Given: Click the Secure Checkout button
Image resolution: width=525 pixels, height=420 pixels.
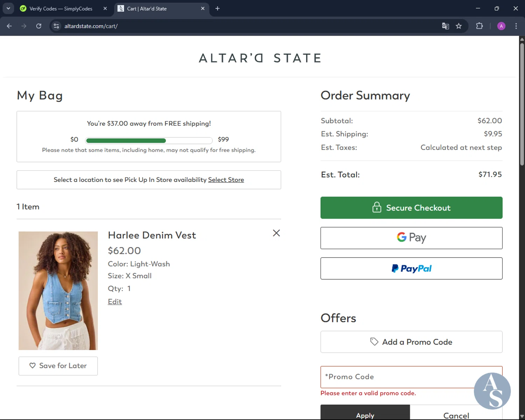Looking at the screenshot, I should point(411,208).
